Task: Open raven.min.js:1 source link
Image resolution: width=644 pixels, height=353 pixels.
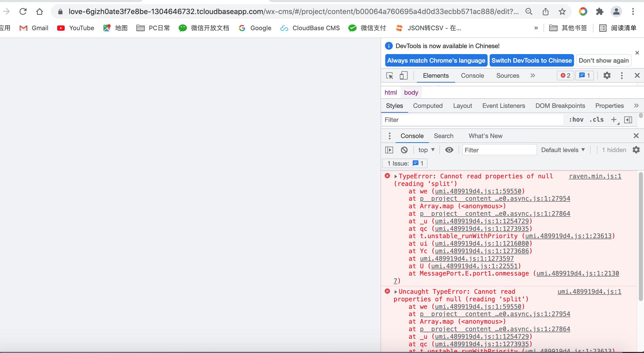Action: click(x=595, y=176)
